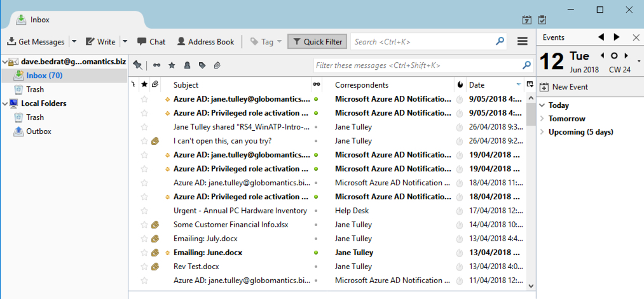Collapse the Today events section
The height and width of the screenshot is (299, 644).
coord(542,105)
